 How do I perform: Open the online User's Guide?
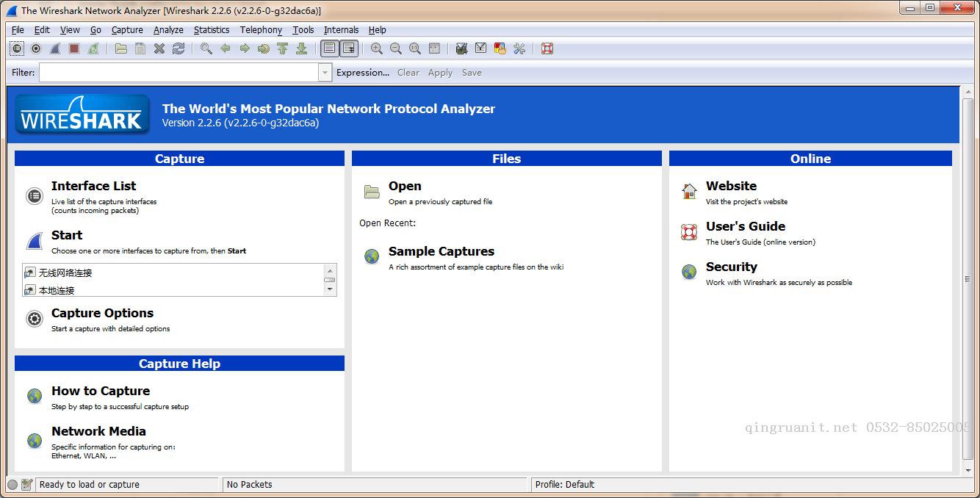tap(746, 226)
